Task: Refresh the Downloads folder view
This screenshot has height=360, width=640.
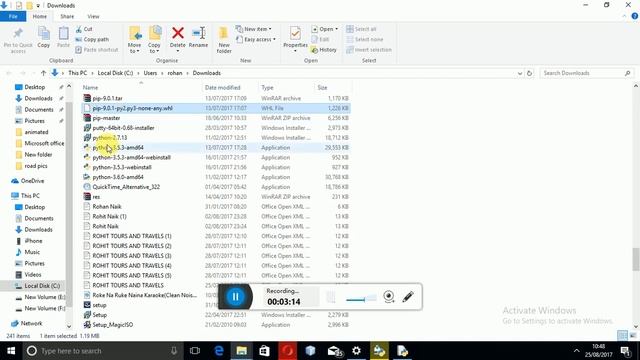Action: (x=529, y=73)
